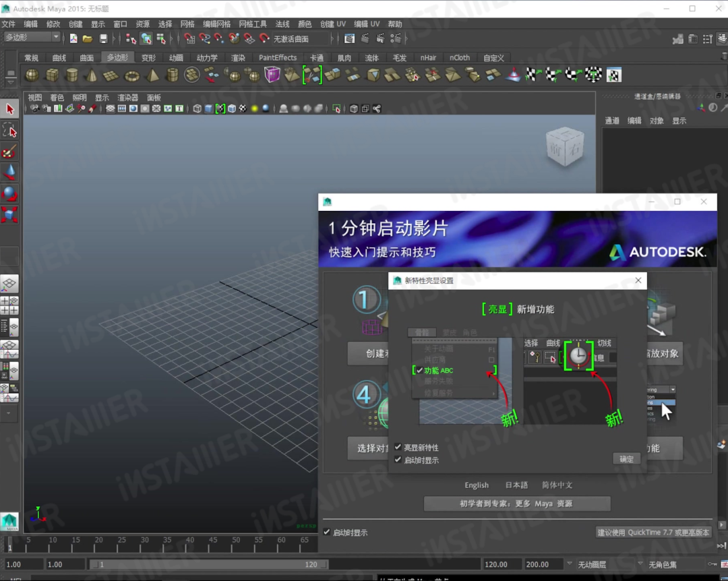Screen dimensions: 728x581
Task: Create a polygon cone from the shelf
Action: (92, 75)
